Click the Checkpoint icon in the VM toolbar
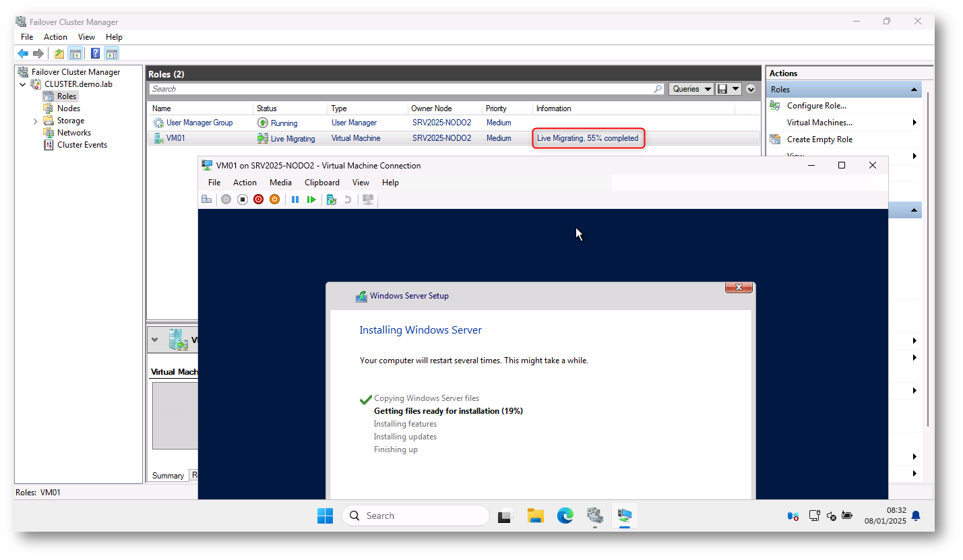Image resolution: width=963 pixels, height=560 pixels. point(331,199)
